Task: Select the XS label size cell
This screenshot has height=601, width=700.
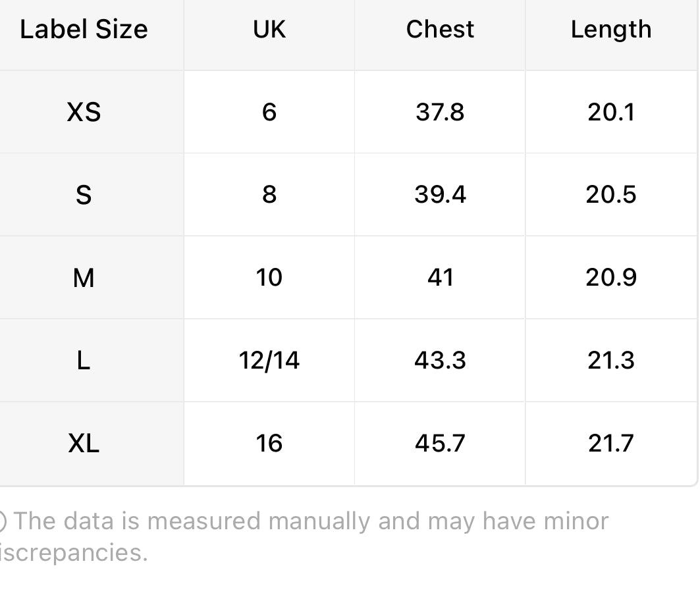Action: coord(84,113)
